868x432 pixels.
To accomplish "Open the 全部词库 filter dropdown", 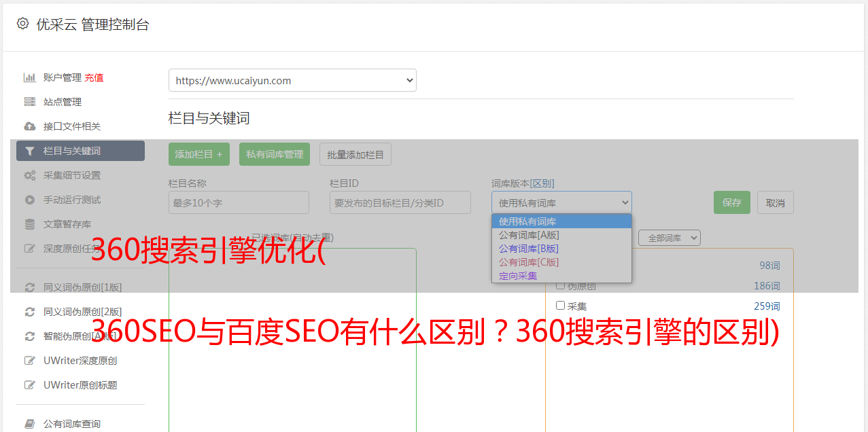I will pyautogui.click(x=670, y=238).
